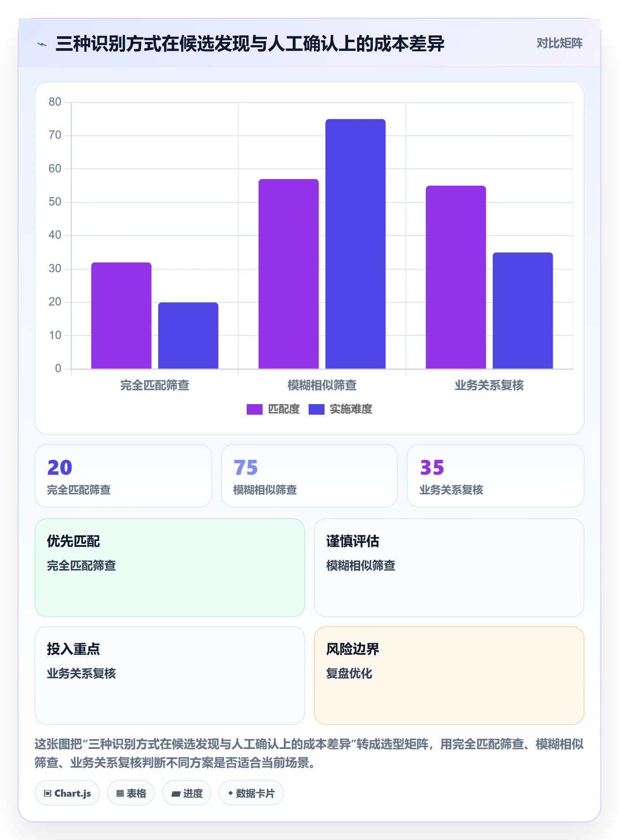The image size is (619, 840).
Task: Click 业务关系复核 text in 投入重点 card
Action: point(81,673)
